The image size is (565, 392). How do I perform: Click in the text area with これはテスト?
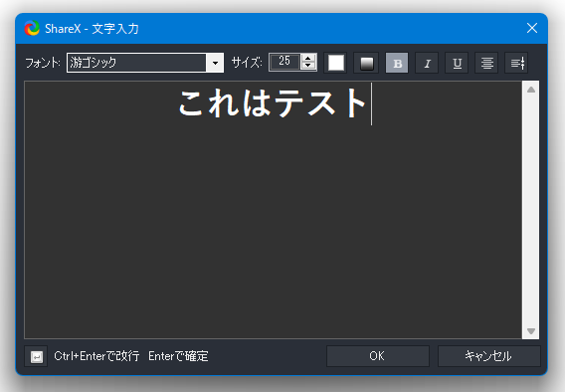273,210
